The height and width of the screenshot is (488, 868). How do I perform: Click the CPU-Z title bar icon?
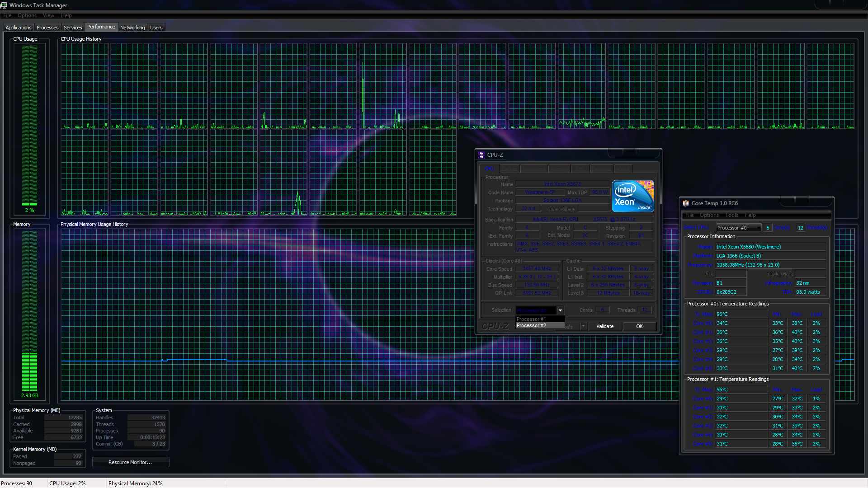tap(481, 155)
